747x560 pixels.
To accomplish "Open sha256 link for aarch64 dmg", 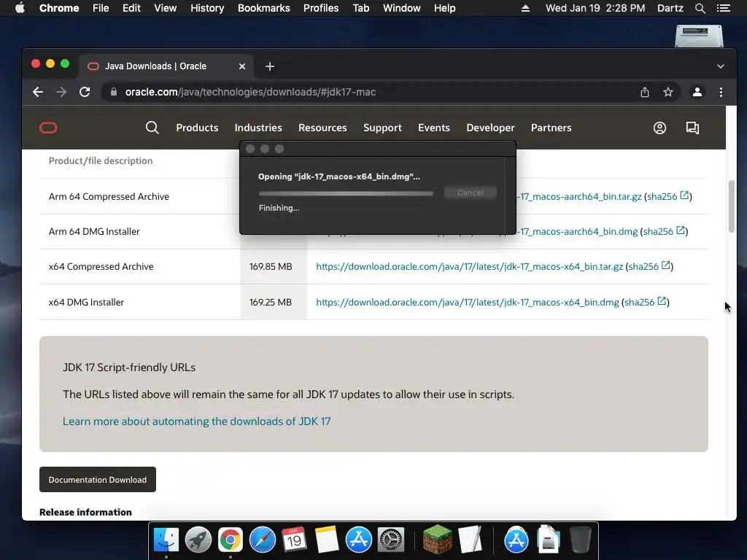I will [x=664, y=231].
